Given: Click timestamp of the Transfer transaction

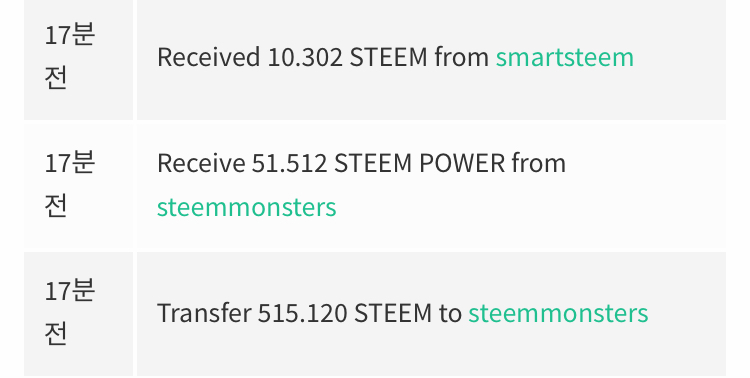Looking at the screenshot, I should coord(69,312).
